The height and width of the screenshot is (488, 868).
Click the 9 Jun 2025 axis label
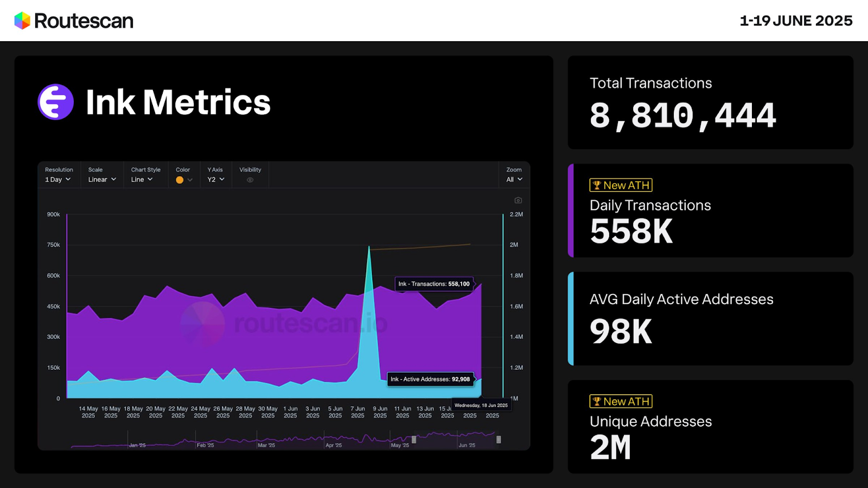380,412
